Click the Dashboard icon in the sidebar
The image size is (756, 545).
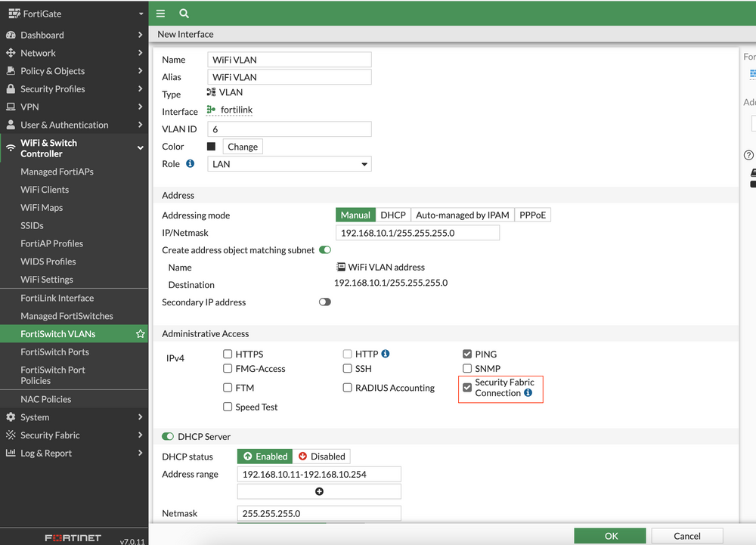[x=9, y=35]
